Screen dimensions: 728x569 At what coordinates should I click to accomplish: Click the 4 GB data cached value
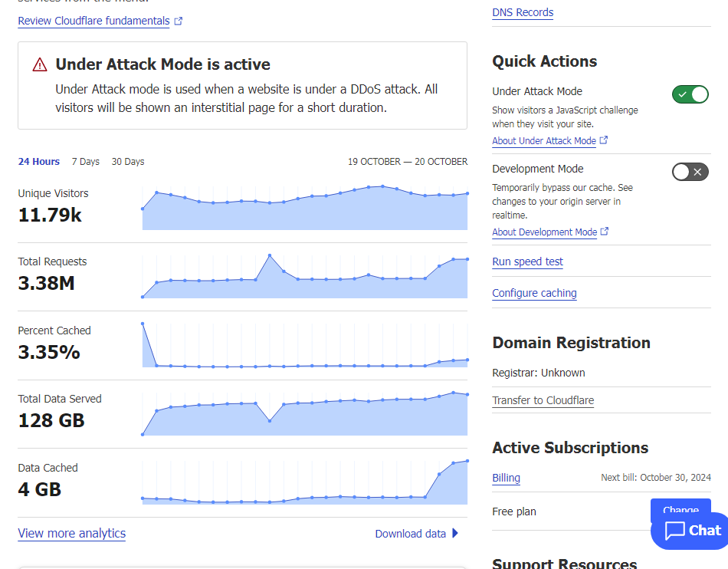pos(39,489)
